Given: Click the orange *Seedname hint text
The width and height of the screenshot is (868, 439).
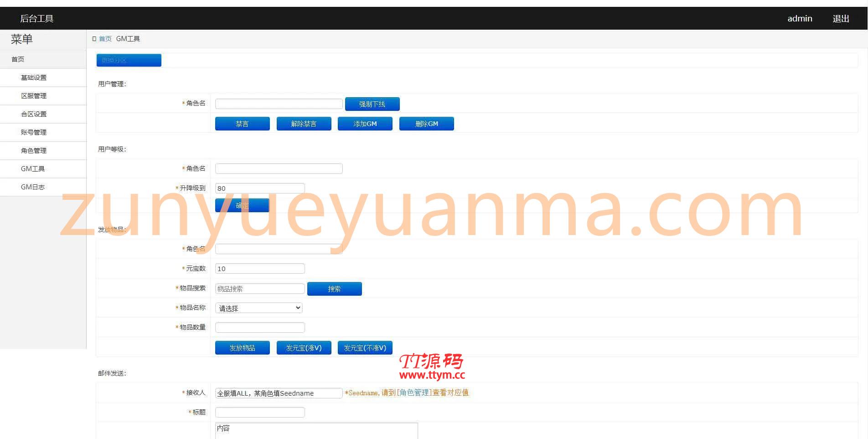Looking at the screenshot, I should point(407,393).
